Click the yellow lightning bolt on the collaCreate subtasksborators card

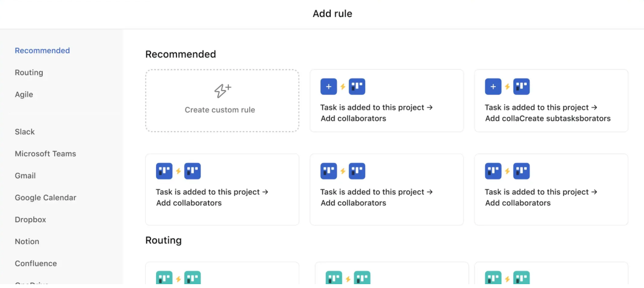pos(507,87)
